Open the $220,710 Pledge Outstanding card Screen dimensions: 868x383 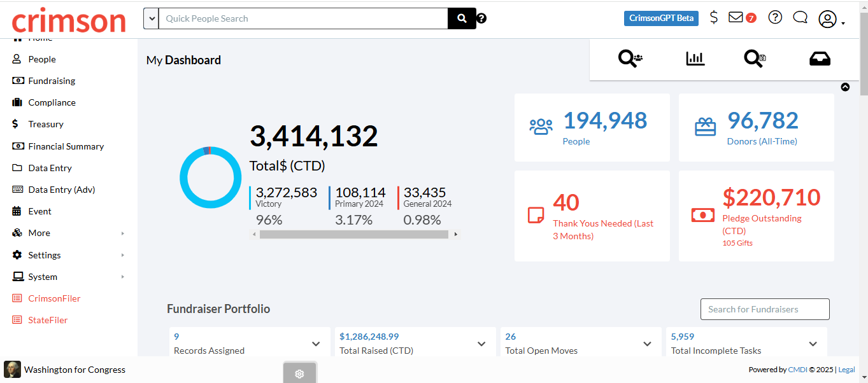[757, 216]
